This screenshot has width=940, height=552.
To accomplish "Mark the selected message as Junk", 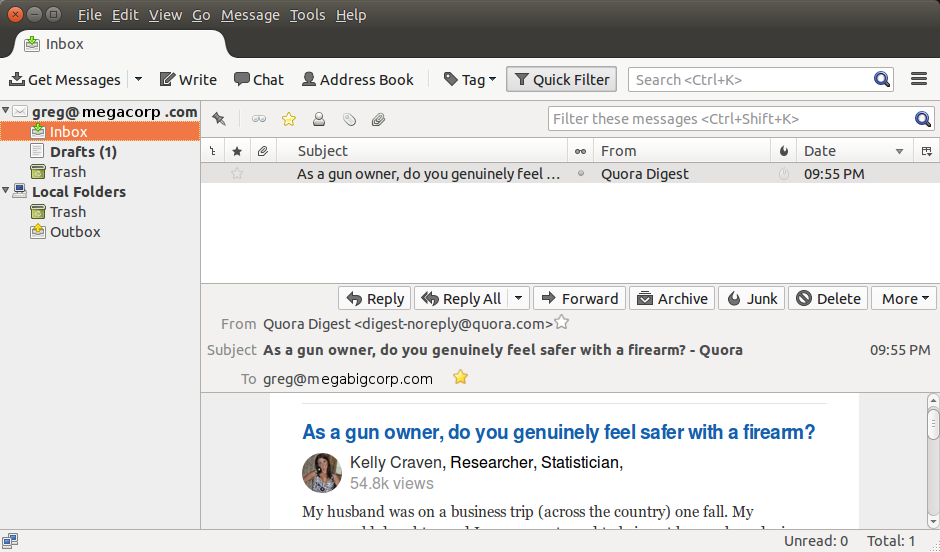I will pyautogui.click(x=750, y=298).
